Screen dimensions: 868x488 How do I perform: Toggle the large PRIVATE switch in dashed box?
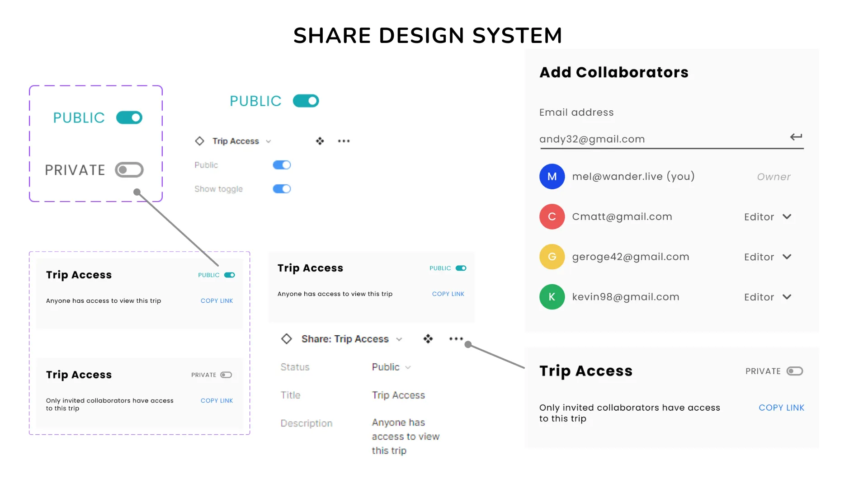tap(129, 170)
